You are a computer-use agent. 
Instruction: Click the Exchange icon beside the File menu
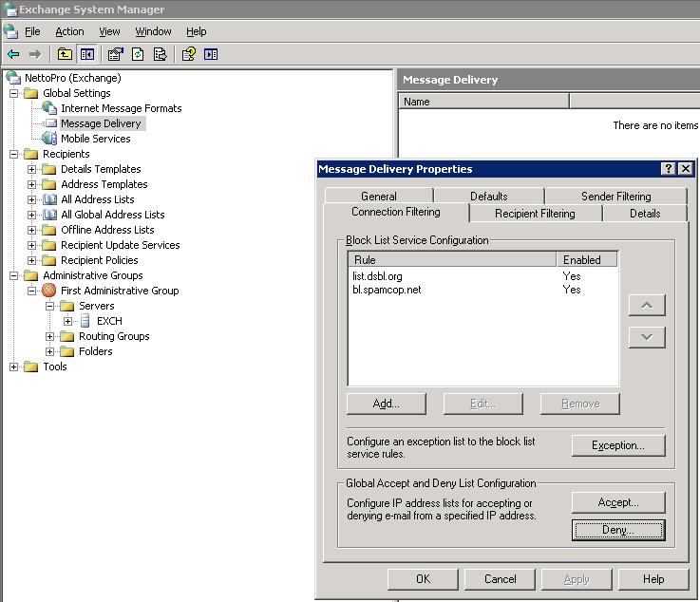(x=10, y=31)
